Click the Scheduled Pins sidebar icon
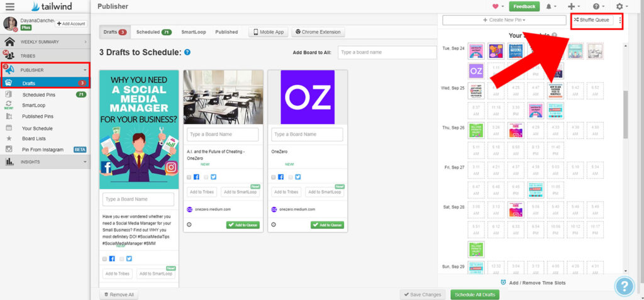The image size is (644, 300). (x=9, y=94)
